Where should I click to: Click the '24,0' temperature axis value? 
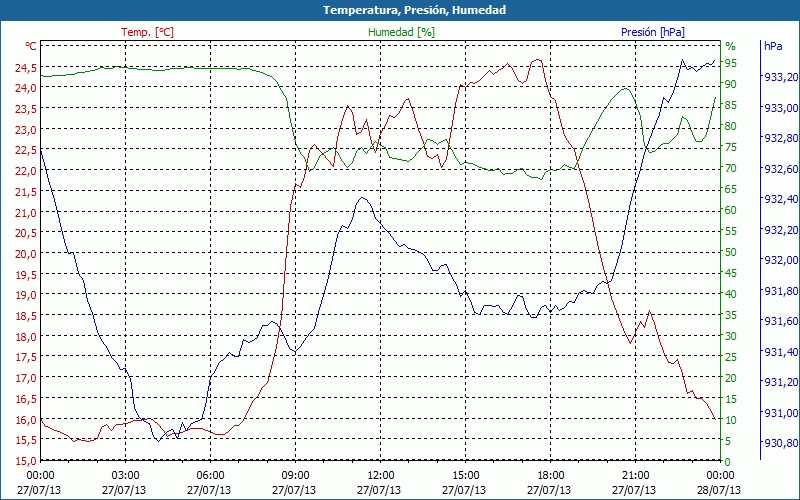(x=26, y=88)
